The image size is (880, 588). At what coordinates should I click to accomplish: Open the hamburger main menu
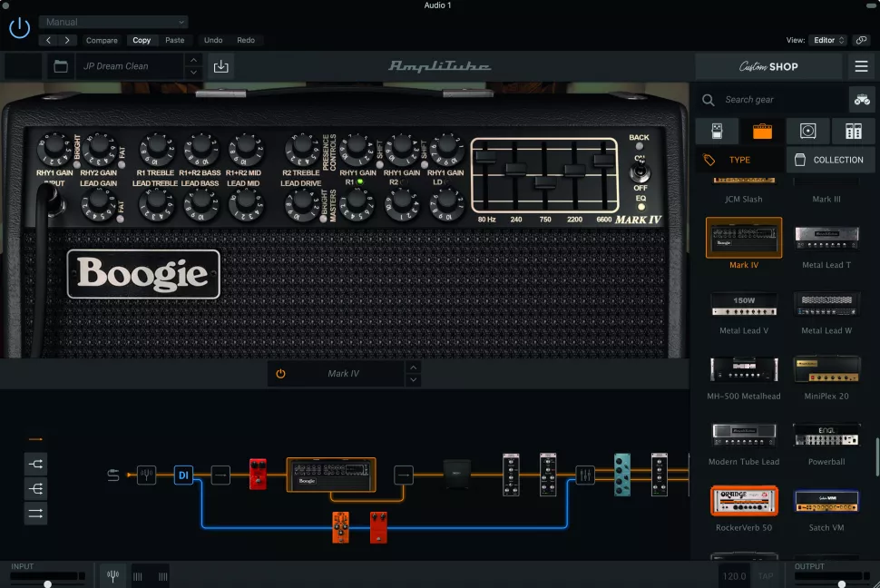click(x=861, y=66)
